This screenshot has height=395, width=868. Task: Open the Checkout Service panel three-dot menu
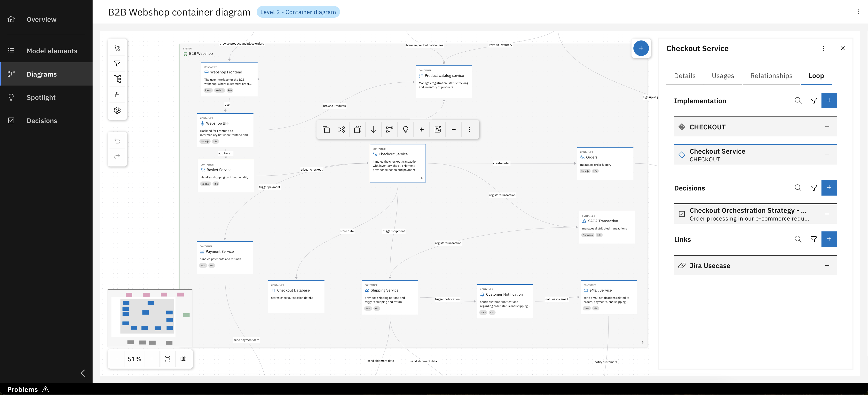(823, 48)
